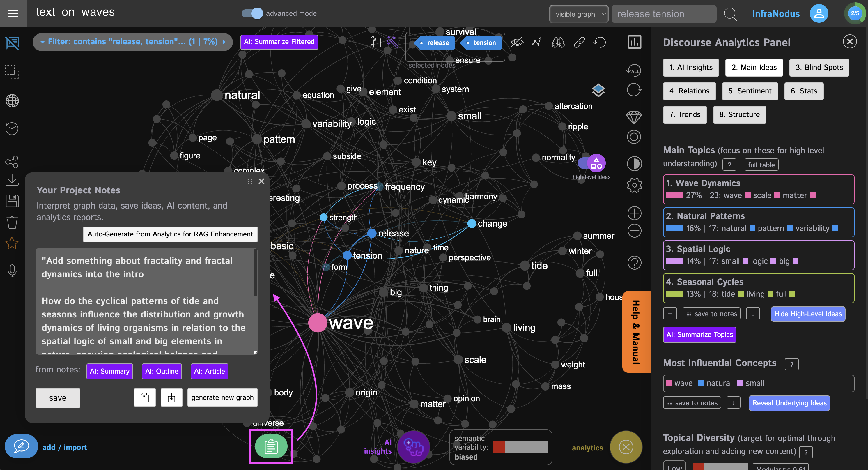
Task: Open the 'full table' of main topics
Action: point(761,165)
